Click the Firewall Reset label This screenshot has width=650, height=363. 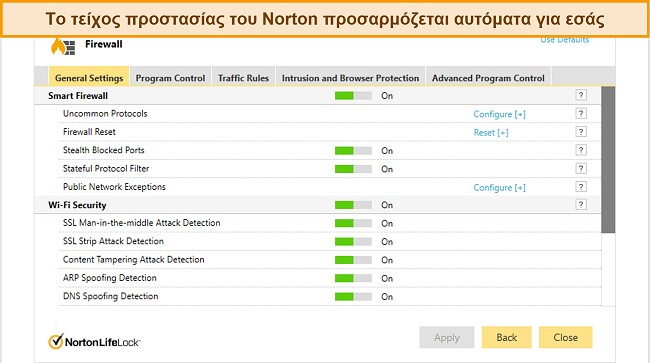89,132
